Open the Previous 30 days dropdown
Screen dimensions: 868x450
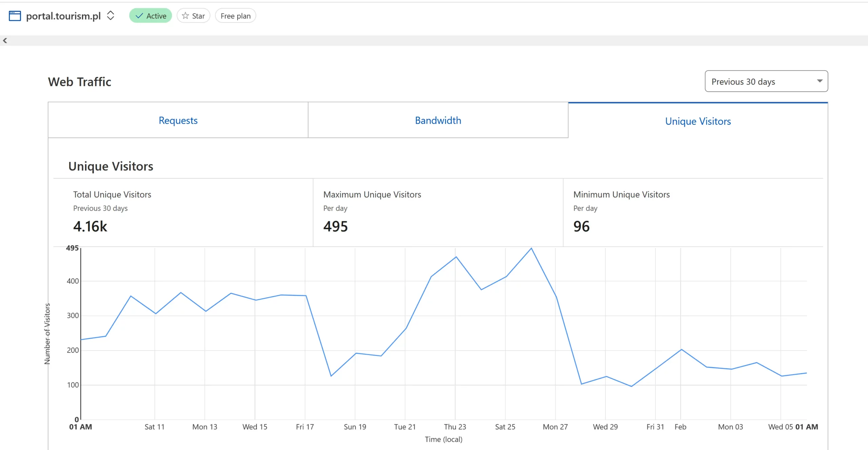pos(766,81)
